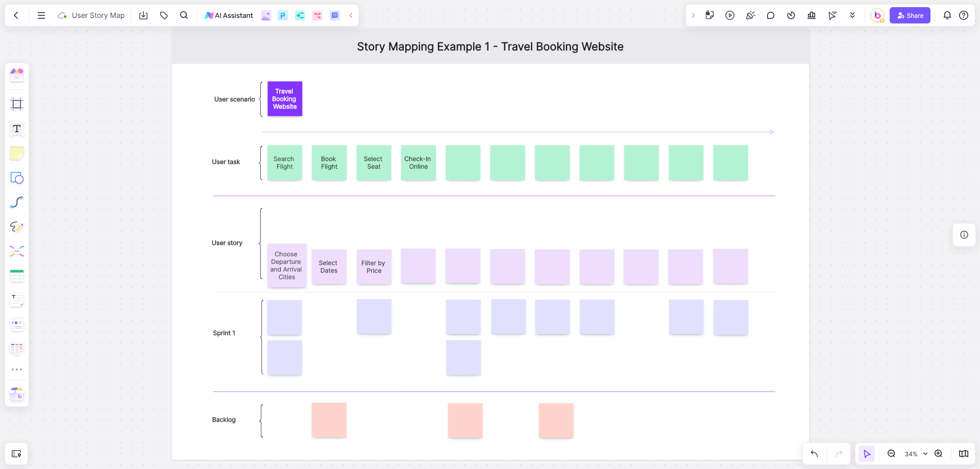Click the cloud sync status icon
Screen dimensions: 980x469
coord(62,15)
